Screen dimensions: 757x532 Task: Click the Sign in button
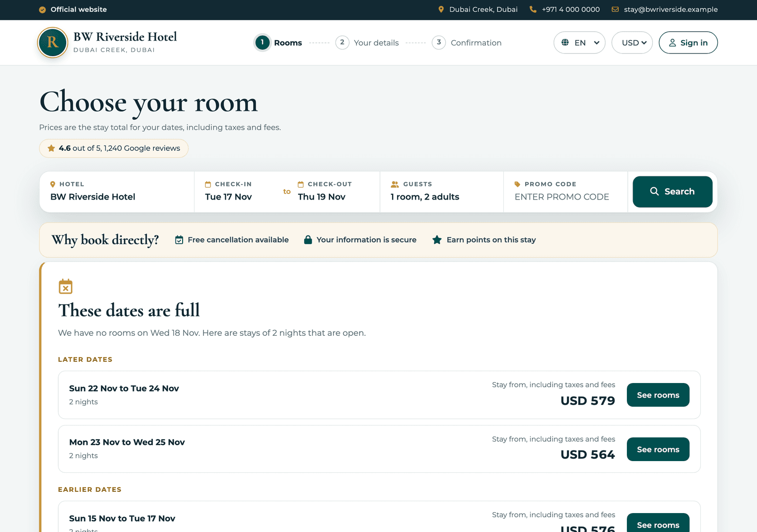[x=688, y=43]
